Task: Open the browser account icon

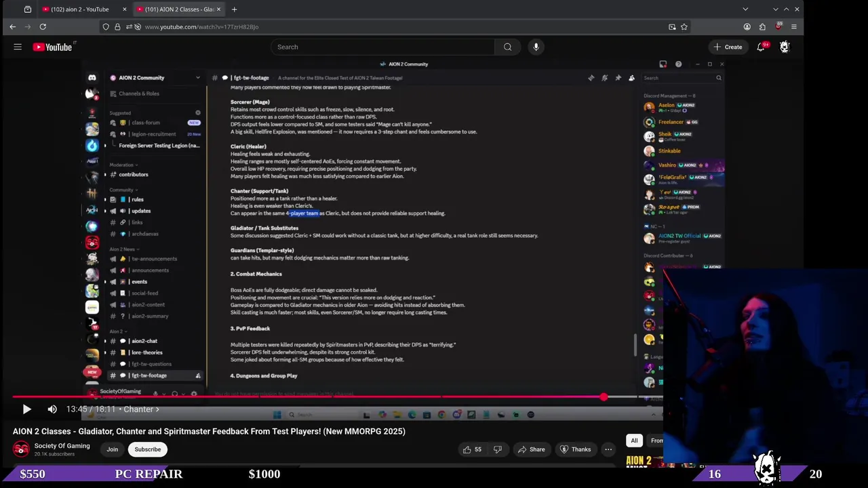Action: tap(747, 26)
